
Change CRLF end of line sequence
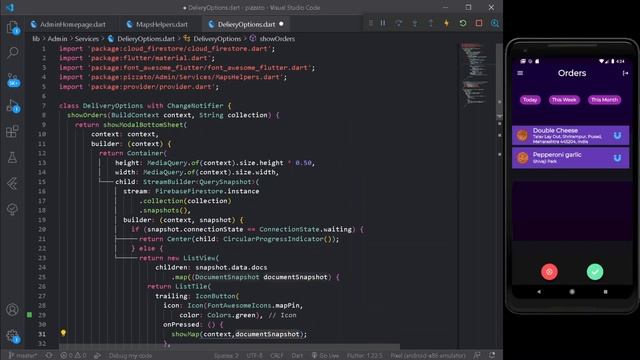point(276,356)
